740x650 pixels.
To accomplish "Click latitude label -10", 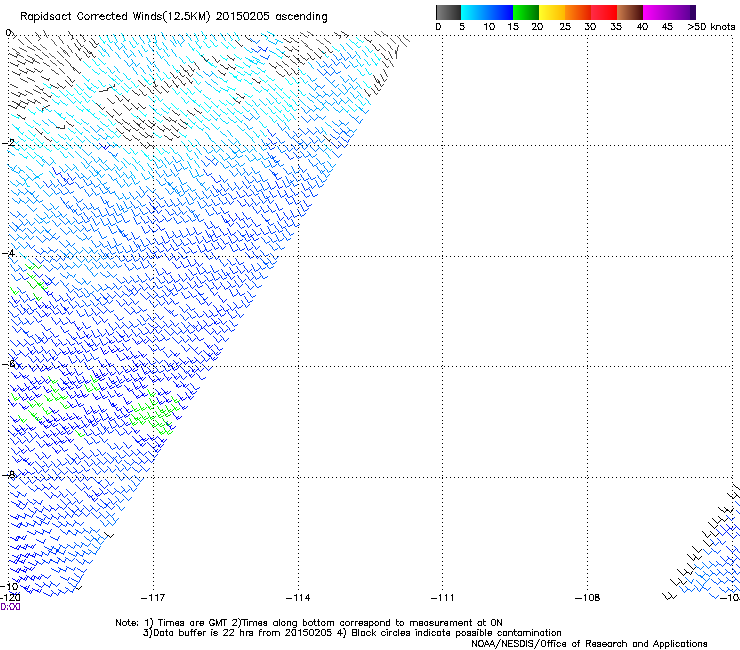I will (x=9, y=587).
